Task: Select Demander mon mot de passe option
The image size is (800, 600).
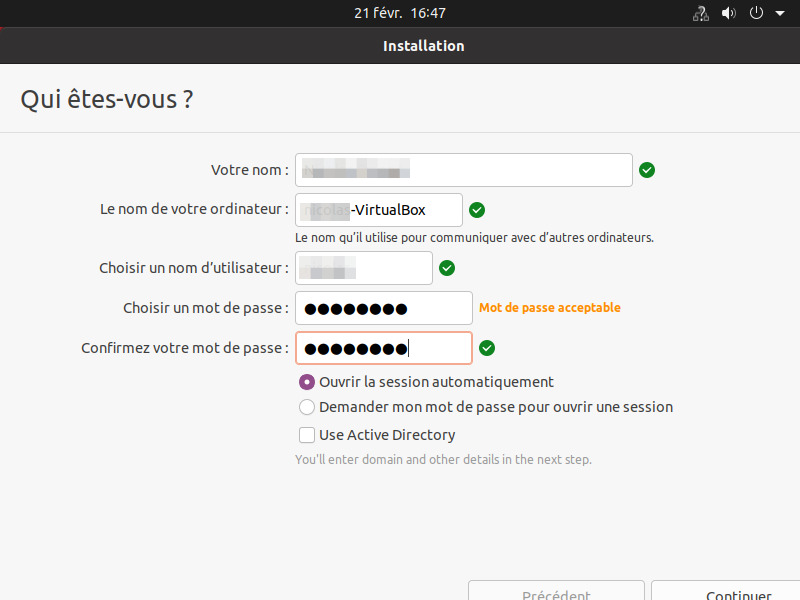Action: click(308, 407)
